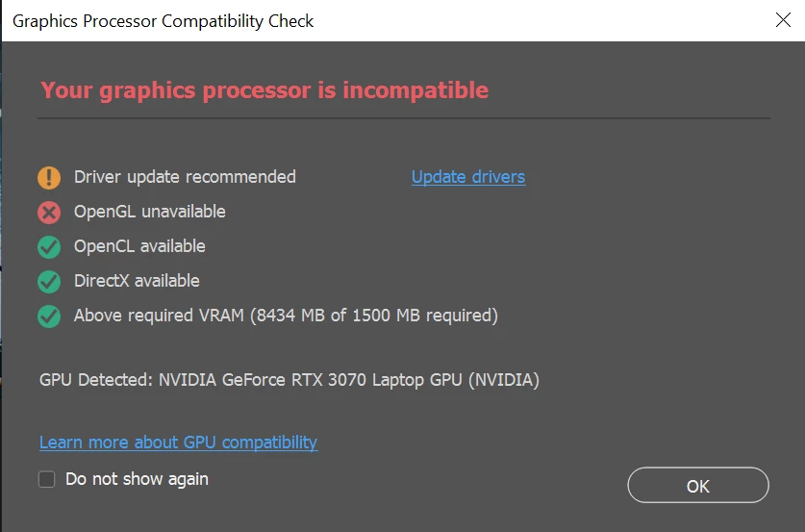The image size is (805, 532).
Task: Click the orange warning icon beside Driver update
Action: point(49,178)
